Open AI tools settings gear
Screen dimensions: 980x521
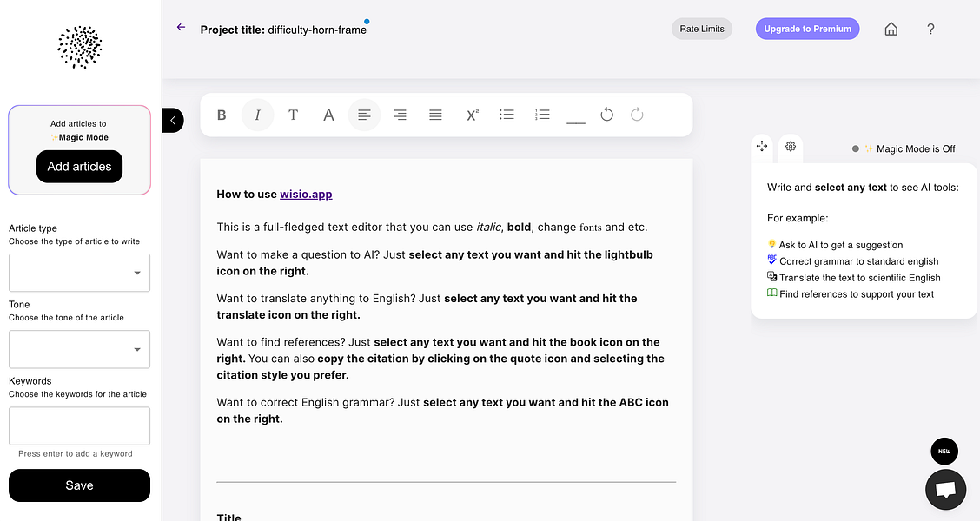pyautogui.click(x=791, y=146)
